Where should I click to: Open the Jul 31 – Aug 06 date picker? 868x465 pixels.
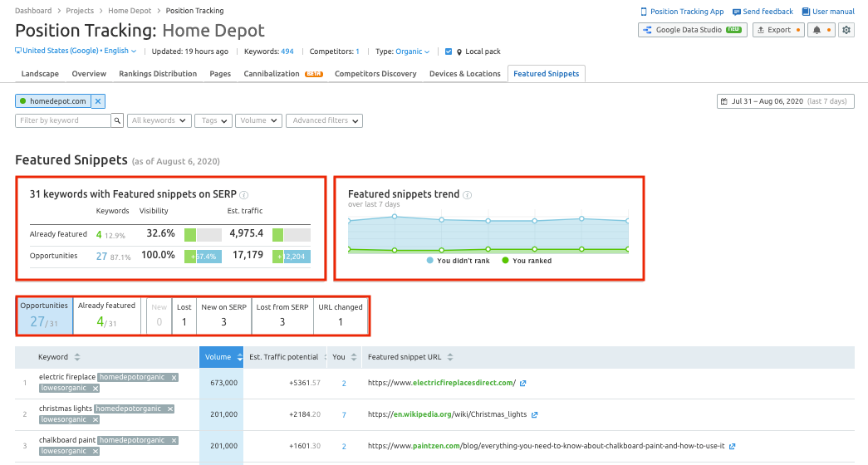point(786,101)
